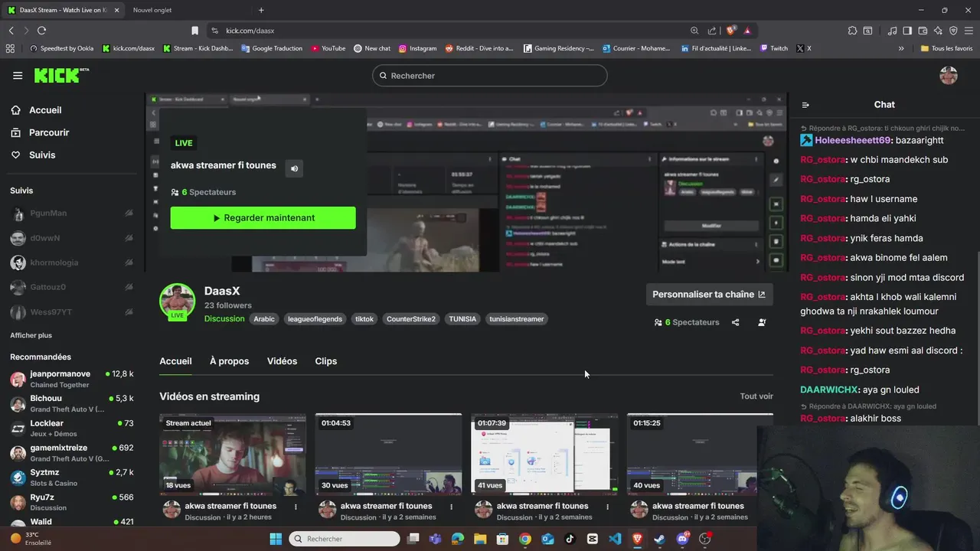The width and height of the screenshot is (980, 551).
Task: Open the Brave Shields icon in address bar
Action: [731, 31]
